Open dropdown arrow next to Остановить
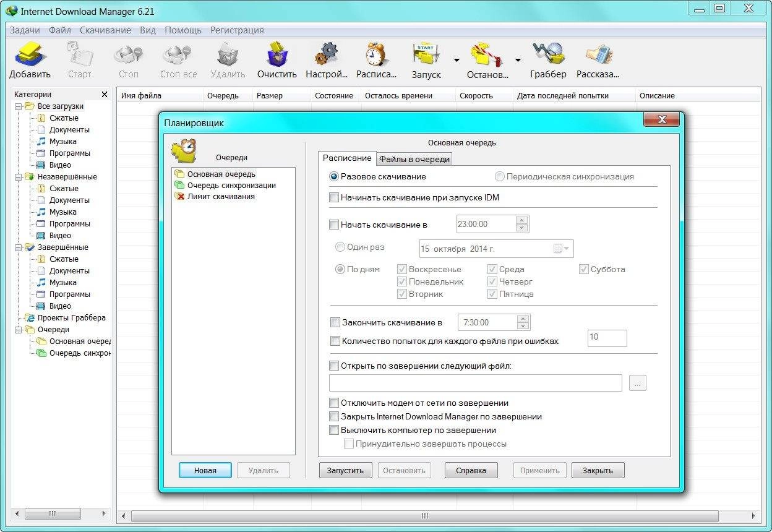 pos(518,60)
